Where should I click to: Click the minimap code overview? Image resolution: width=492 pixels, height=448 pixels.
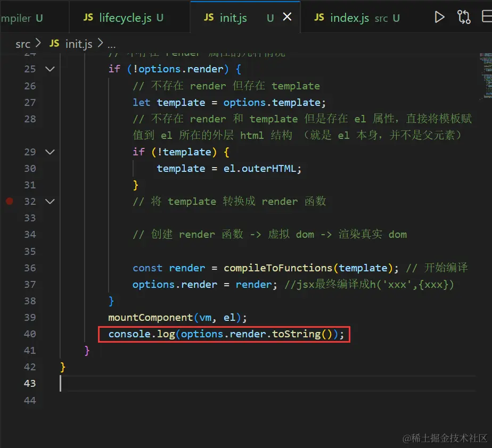click(486, 76)
